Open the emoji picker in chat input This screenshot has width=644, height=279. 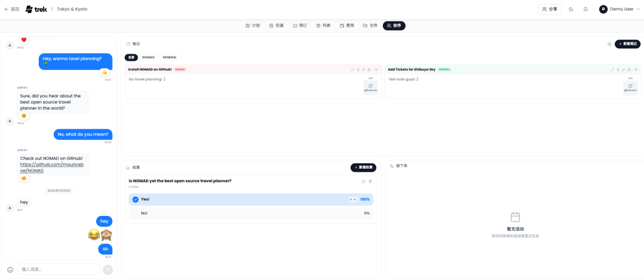click(10, 269)
